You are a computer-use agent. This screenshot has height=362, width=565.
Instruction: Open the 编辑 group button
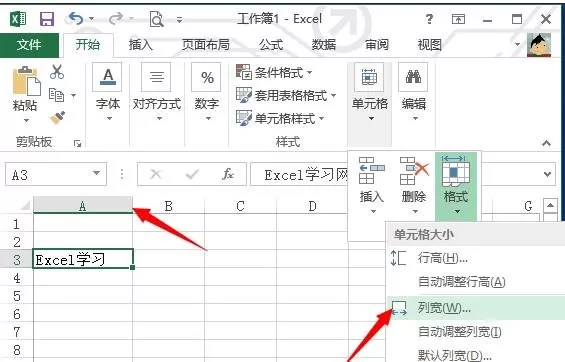tap(414, 93)
